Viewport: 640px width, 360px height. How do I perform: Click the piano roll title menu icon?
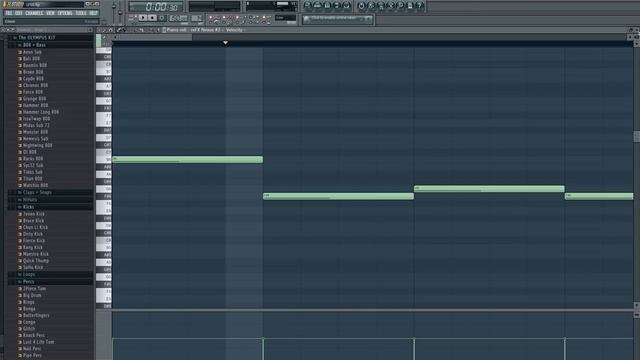(164, 30)
